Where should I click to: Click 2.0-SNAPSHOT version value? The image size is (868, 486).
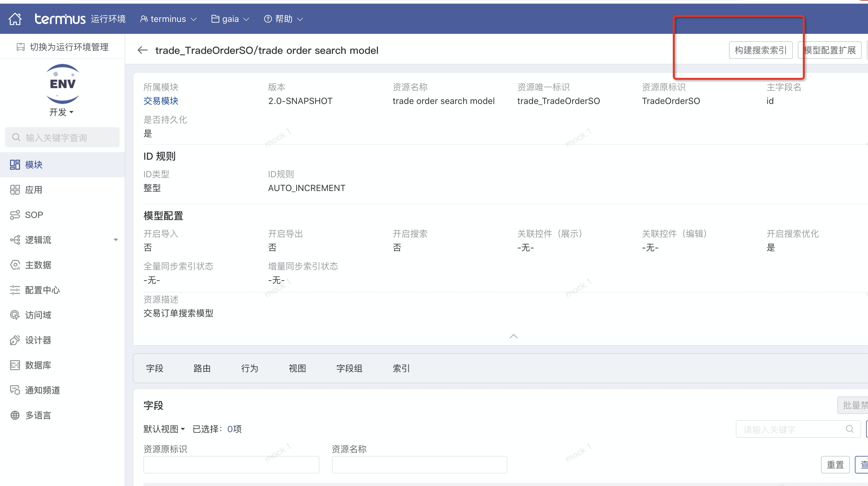(300, 101)
